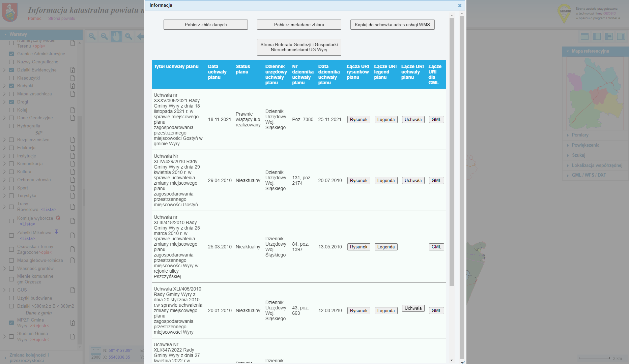629x364 pixels.
Task: Activate the pan hand tool
Action: coord(116,36)
